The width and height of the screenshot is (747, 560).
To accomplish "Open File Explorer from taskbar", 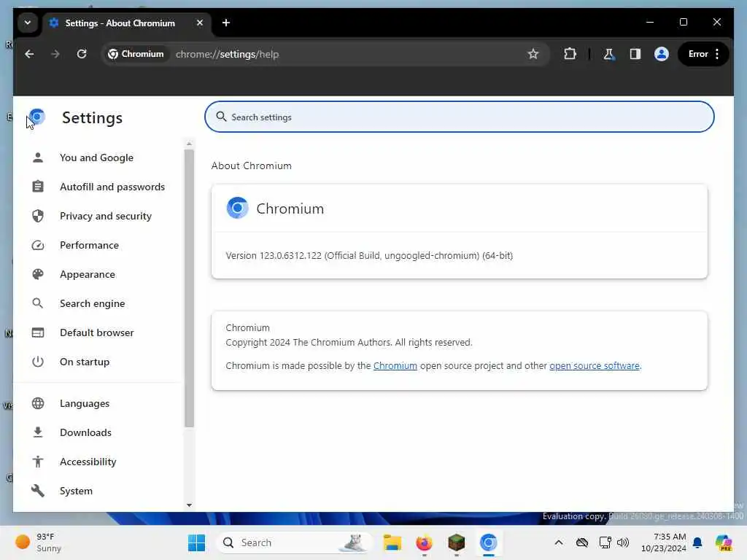I will click(392, 542).
